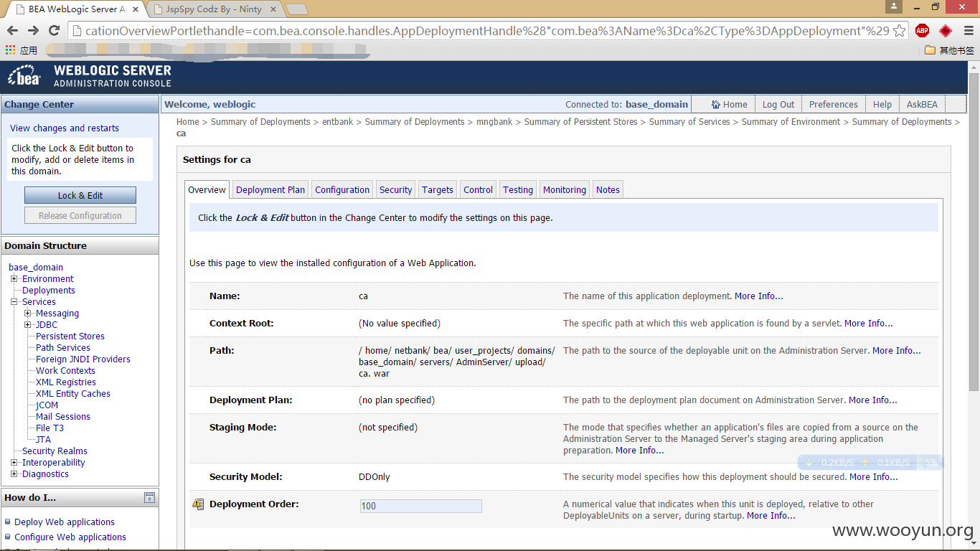Screen dimensions: 980x551
Task: Collapse the How do I panel icon
Action: coord(149,497)
